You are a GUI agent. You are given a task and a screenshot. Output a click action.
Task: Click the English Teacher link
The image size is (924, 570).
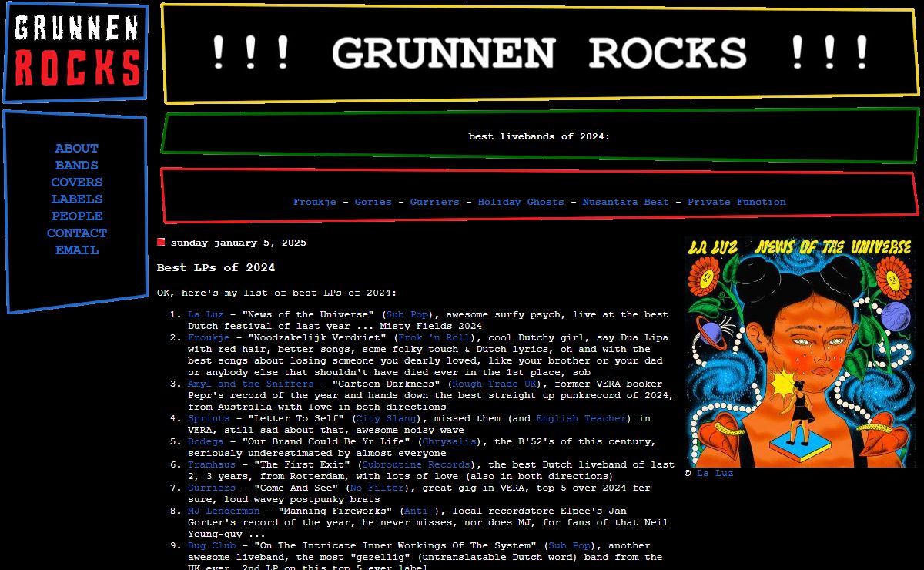[x=581, y=418]
